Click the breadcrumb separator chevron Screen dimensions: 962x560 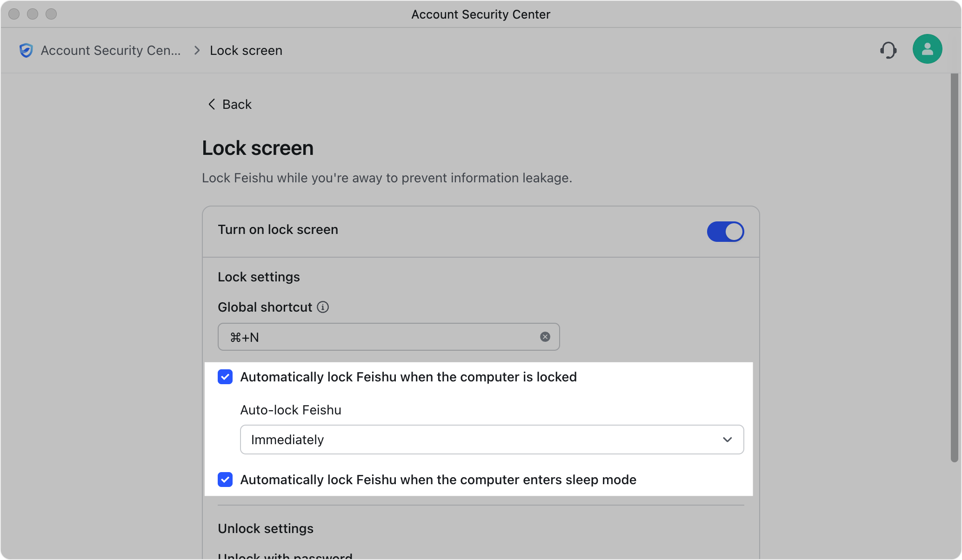197,50
